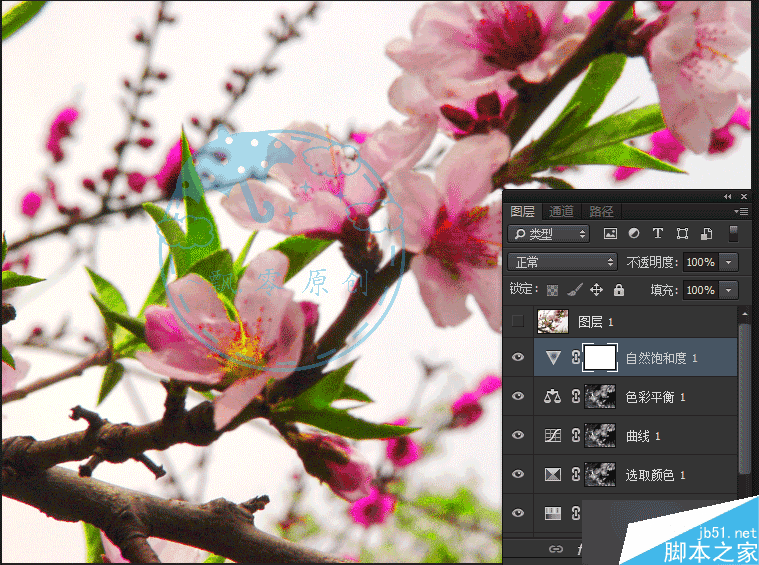
Task: Click the 填充 100% value field
Action: tap(701, 290)
